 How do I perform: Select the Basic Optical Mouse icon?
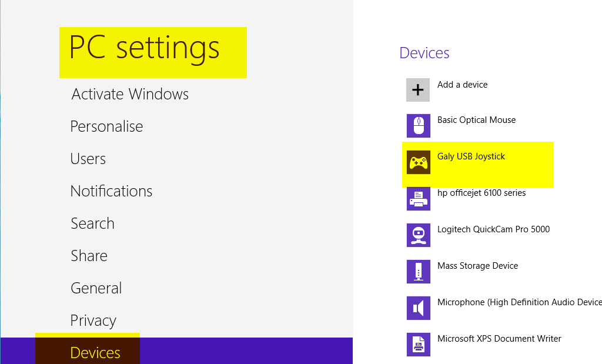coord(419,126)
